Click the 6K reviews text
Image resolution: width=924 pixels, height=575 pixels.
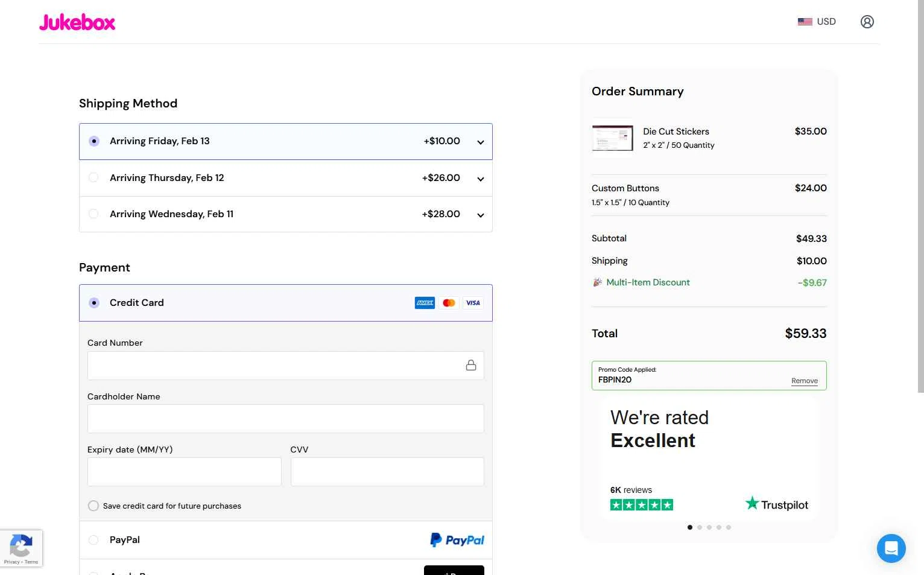[x=631, y=490]
